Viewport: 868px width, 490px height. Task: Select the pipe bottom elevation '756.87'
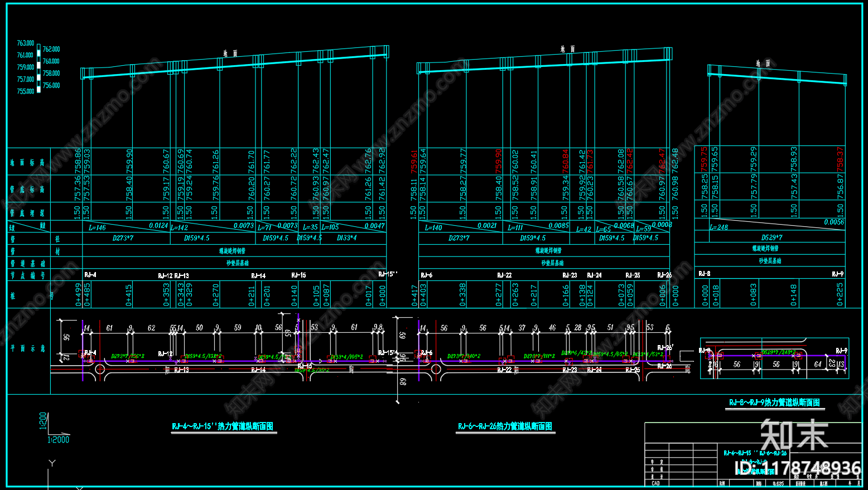tap(840, 187)
